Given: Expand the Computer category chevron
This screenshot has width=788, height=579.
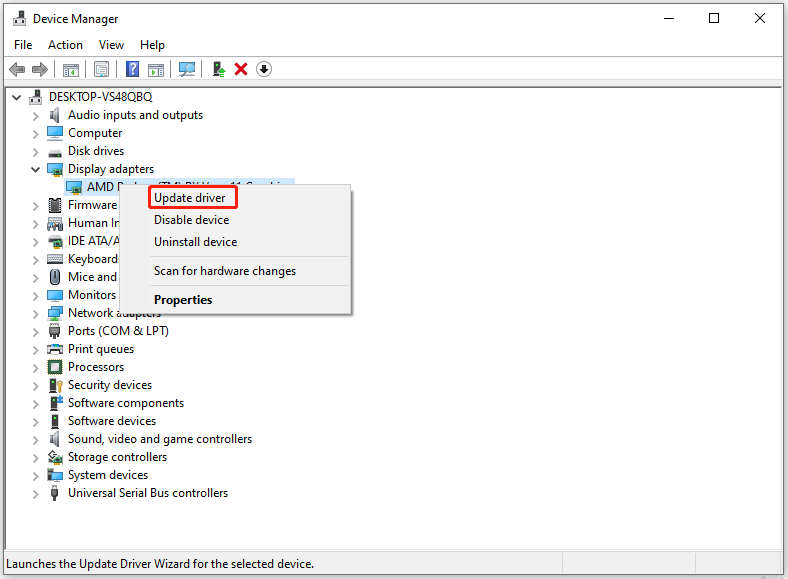Looking at the screenshot, I should point(35,134).
